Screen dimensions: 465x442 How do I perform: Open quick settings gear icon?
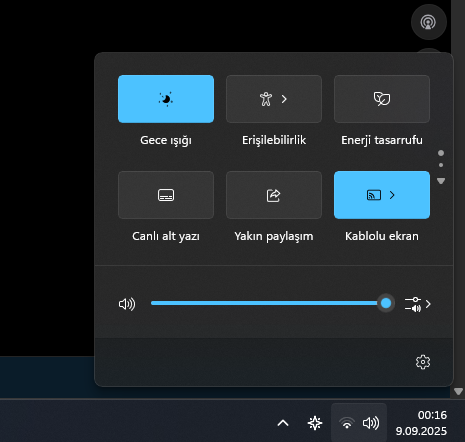(x=423, y=362)
